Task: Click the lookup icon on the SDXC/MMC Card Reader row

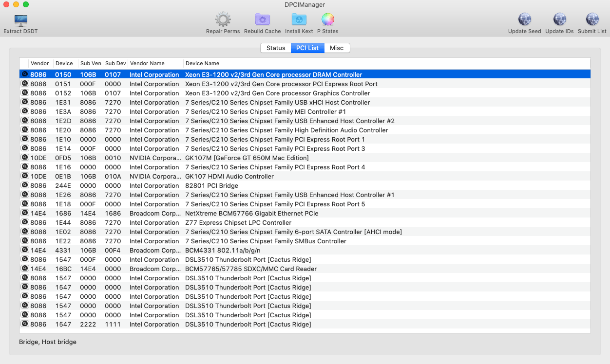Action: 25,269
